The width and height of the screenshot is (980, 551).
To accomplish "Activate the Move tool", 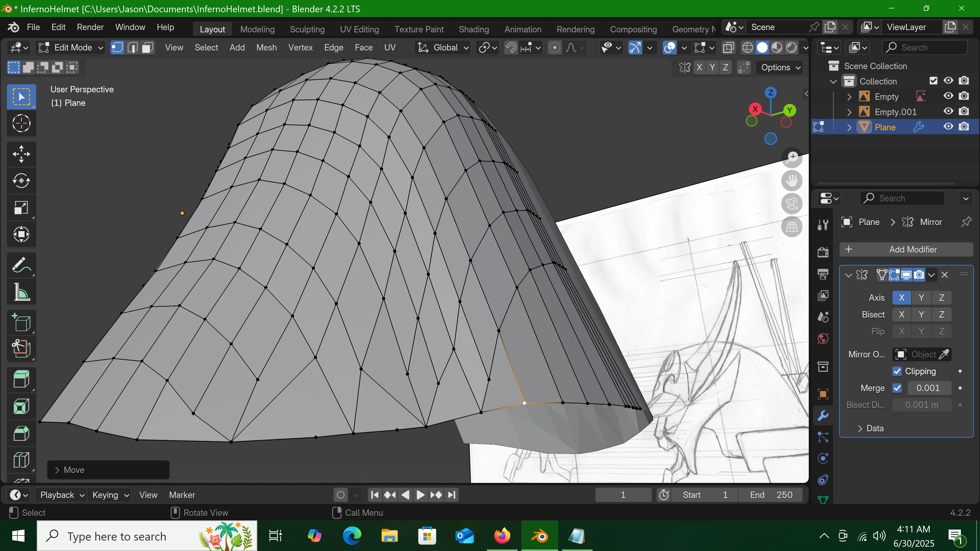I will [x=21, y=154].
